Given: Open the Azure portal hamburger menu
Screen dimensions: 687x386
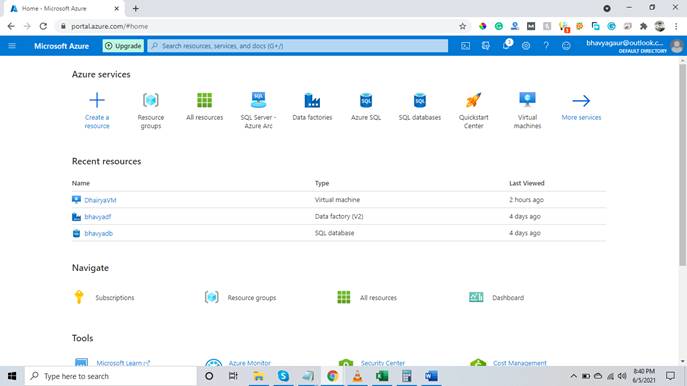Looking at the screenshot, I should click(x=12, y=46).
